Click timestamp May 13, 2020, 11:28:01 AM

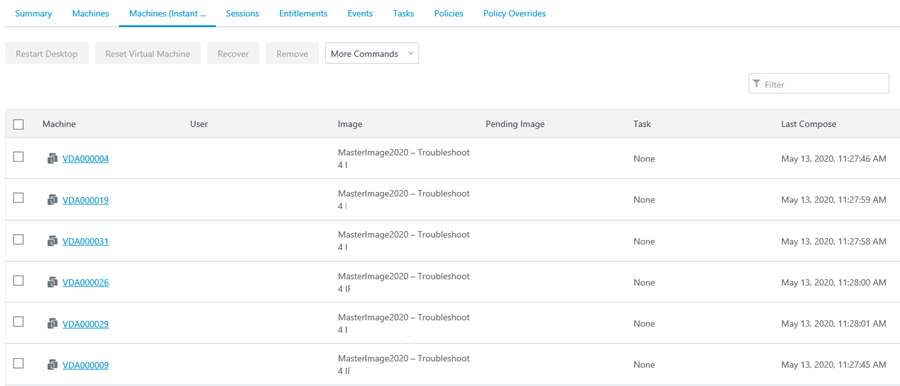833,324
